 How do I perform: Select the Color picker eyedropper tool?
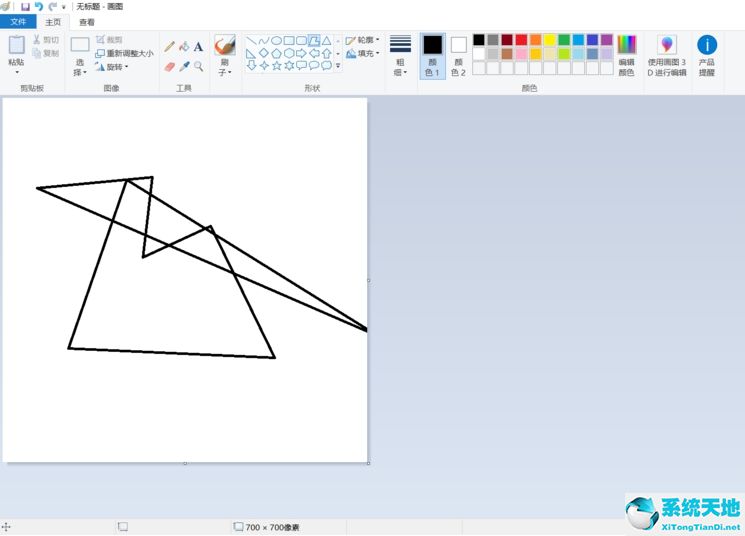coord(184,66)
